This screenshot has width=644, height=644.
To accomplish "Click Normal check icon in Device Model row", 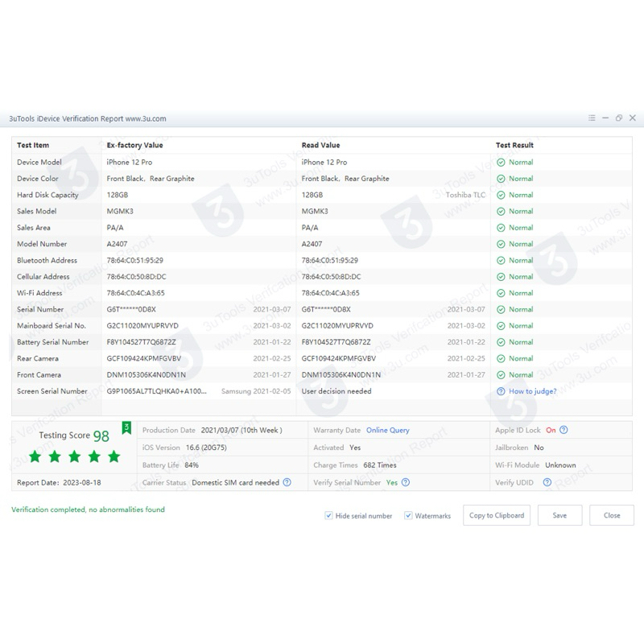I will click(x=501, y=163).
